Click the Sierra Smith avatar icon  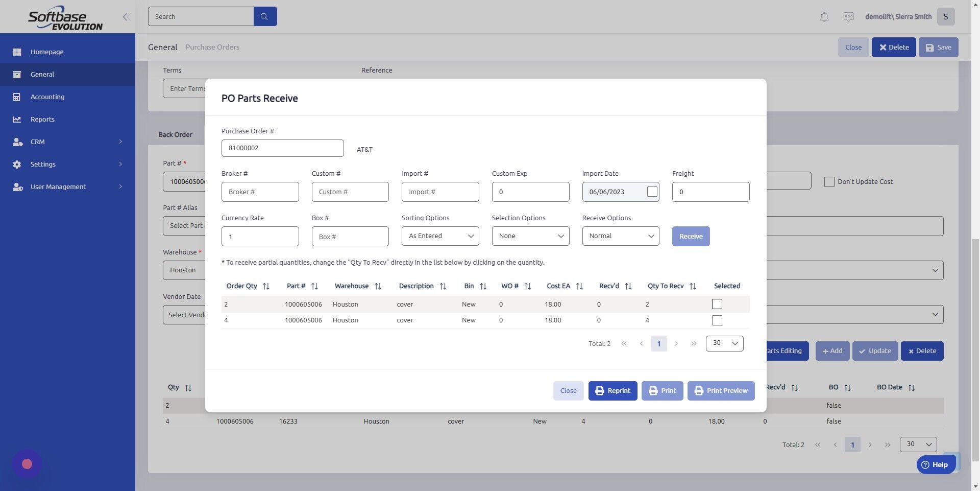pyautogui.click(x=946, y=16)
